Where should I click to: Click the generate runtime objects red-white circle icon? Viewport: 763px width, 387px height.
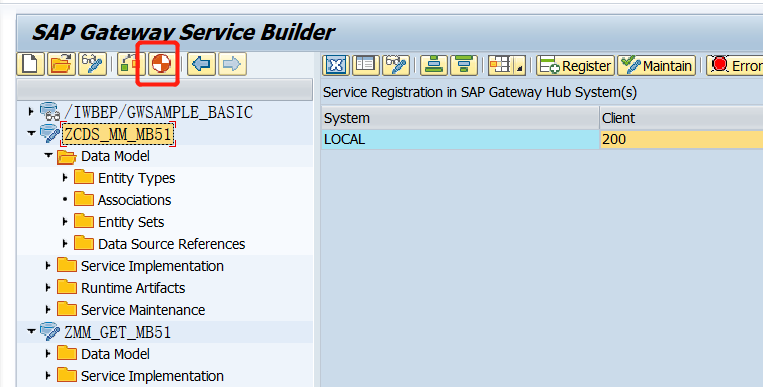162,64
